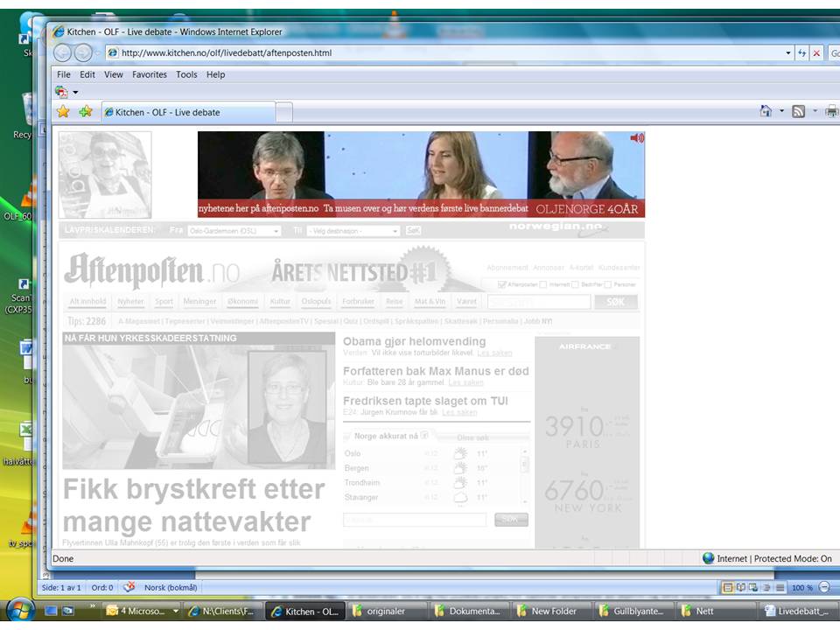This screenshot has height=630, width=840.
Task: Expand PDF converter toolbar dropdown arrow
Action: click(x=75, y=92)
